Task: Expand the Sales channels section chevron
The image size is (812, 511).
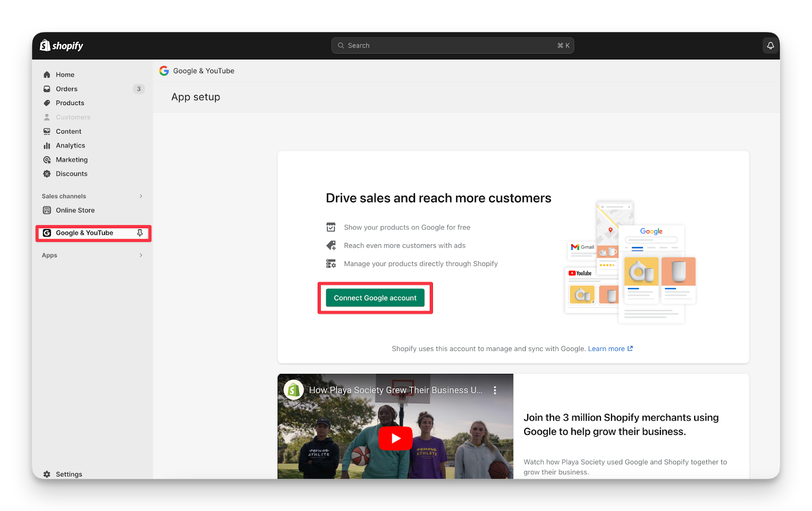Action: (x=141, y=196)
